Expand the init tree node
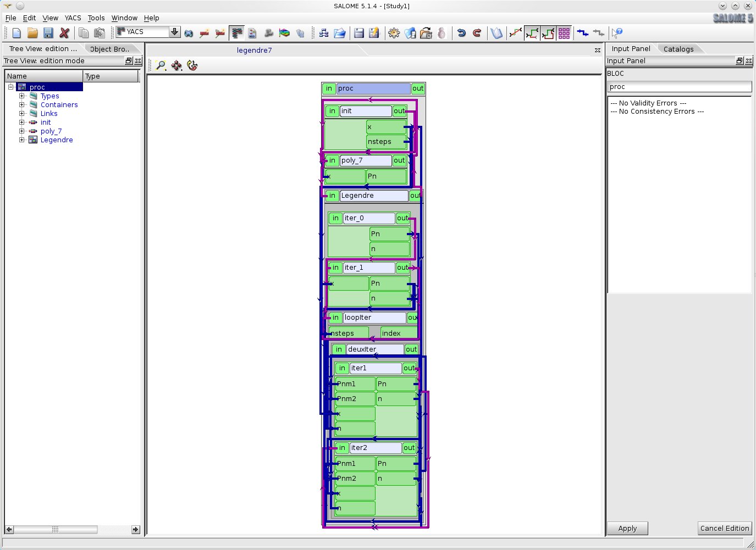Viewport: 756px width, 550px height. click(22, 122)
